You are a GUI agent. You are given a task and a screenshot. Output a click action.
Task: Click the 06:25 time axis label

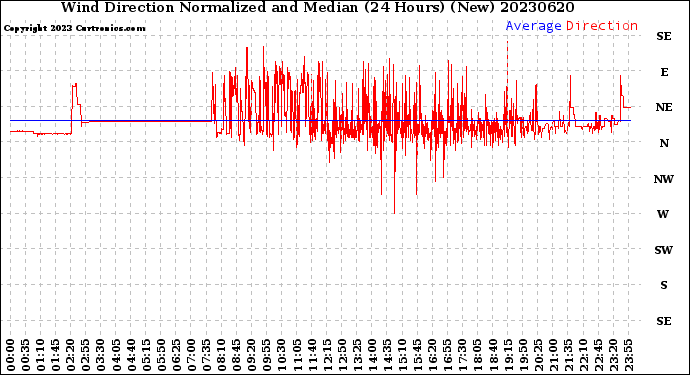pyautogui.click(x=176, y=355)
